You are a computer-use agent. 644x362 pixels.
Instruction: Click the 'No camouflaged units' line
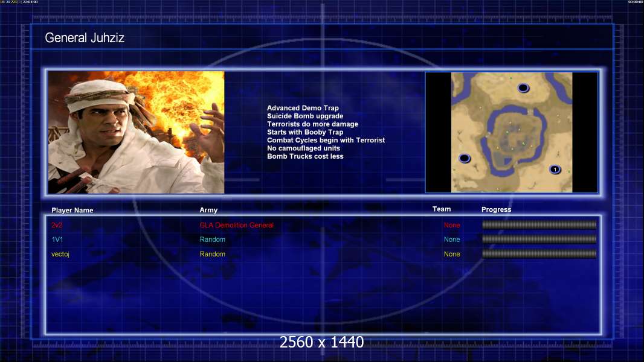click(x=303, y=148)
